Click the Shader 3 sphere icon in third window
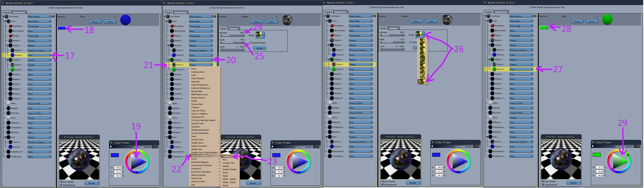Viewport: 644px width, 188px height. coord(332,45)
